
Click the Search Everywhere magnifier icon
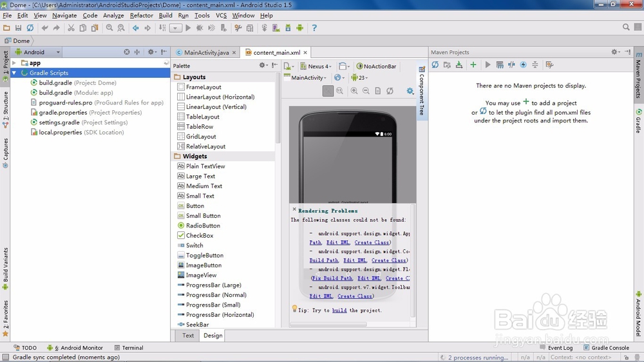[x=626, y=27]
